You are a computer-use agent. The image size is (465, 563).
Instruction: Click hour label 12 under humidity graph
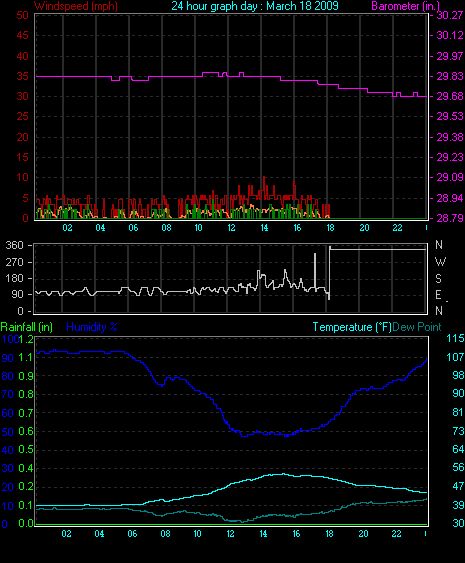click(230, 534)
